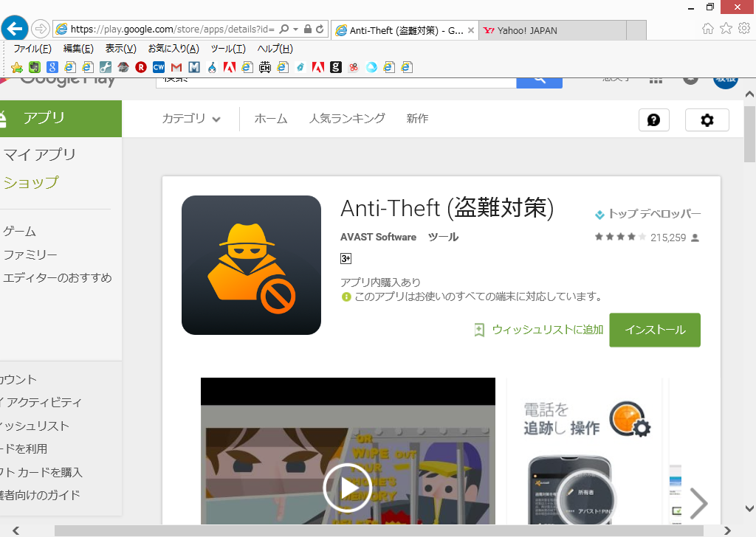Click the help question mark button
The image size is (756, 537).
(654, 120)
